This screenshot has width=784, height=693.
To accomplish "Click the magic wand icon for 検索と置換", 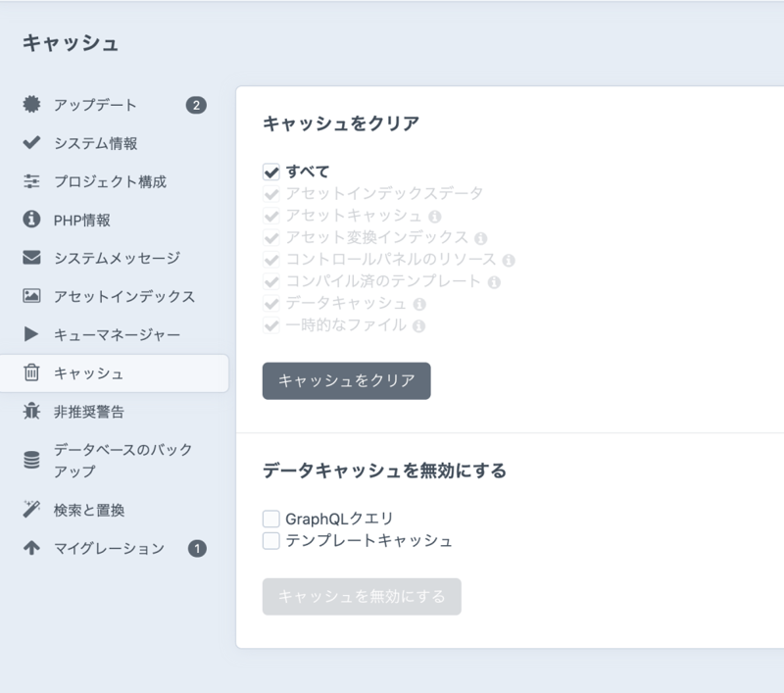I will coord(31,510).
